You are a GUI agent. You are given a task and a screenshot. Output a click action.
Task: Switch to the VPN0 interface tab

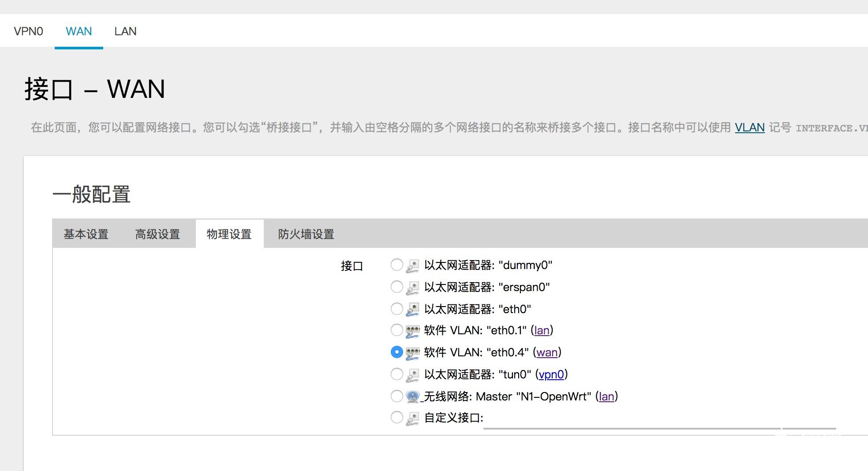[x=28, y=31]
